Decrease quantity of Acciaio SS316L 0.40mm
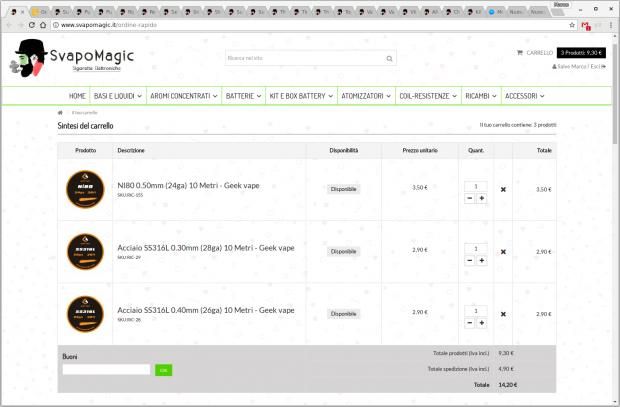Viewport: 620px width, 407px height. [469, 323]
